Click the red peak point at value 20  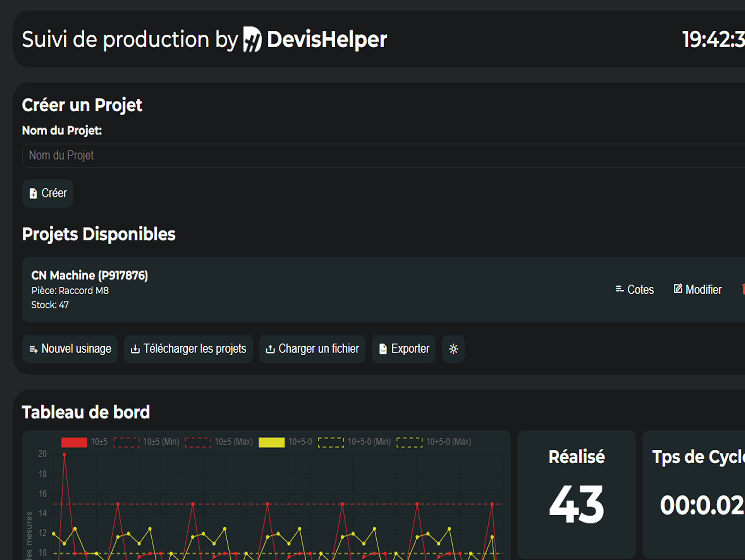(x=64, y=454)
